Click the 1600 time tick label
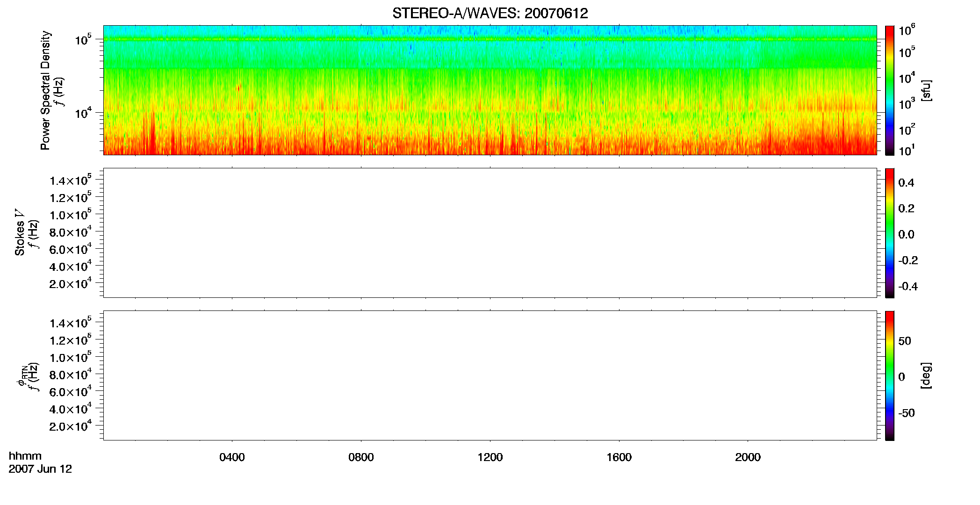980x505 pixels. (x=619, y=457)
